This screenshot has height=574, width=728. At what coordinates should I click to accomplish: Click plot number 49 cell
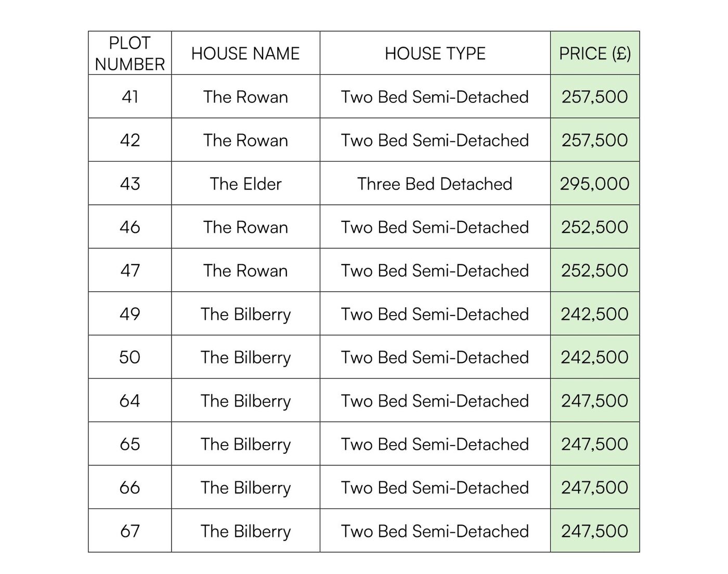(x=129, y=314)
